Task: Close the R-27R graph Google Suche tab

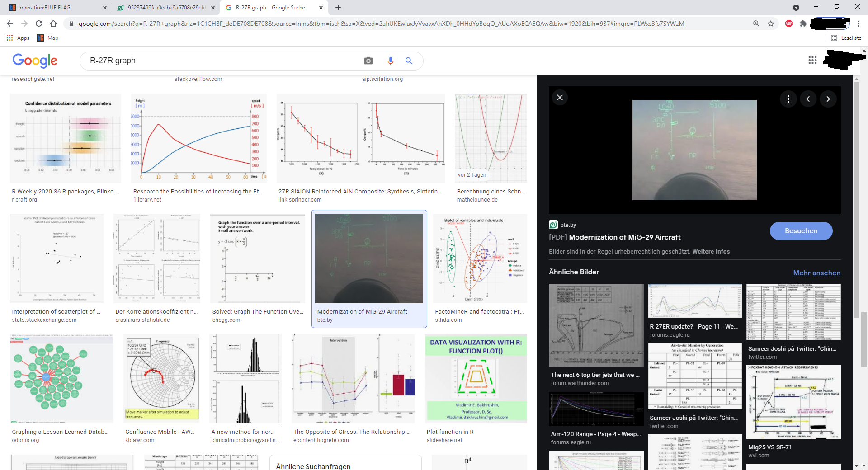Action: click(x=321, y=8)
